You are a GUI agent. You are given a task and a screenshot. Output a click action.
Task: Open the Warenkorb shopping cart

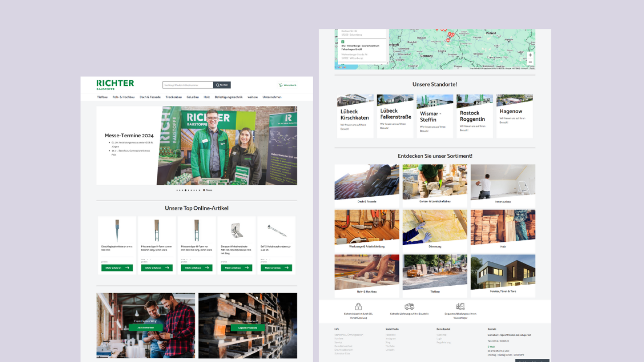point(287,85)
